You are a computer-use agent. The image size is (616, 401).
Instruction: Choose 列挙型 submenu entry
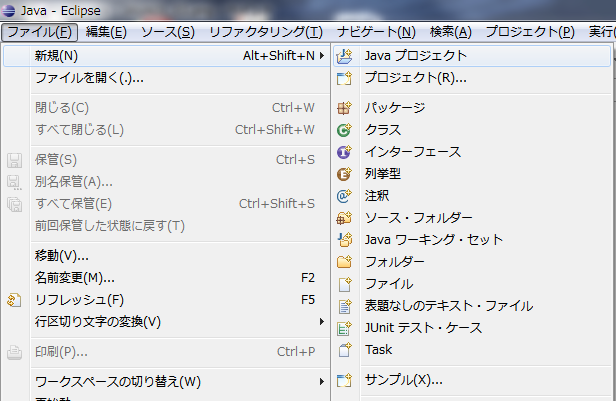tap(473, 174)
